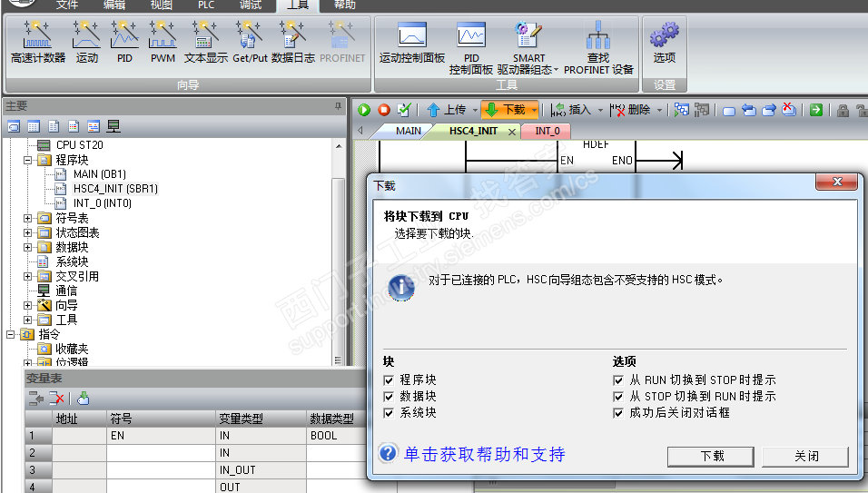The image size is (868, 493).
Task: Start the PWM wizard
Action: (x=163, y=42)
